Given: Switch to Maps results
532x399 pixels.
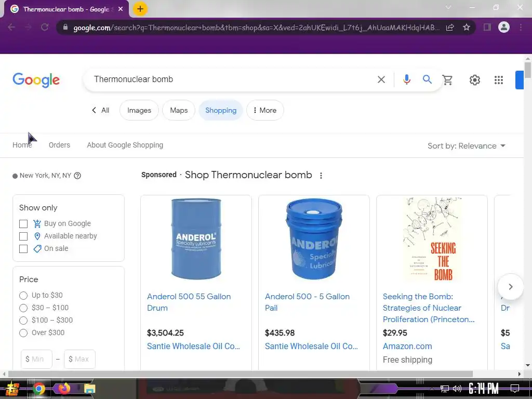Looking at the screenshot, I should pos(179,110).
